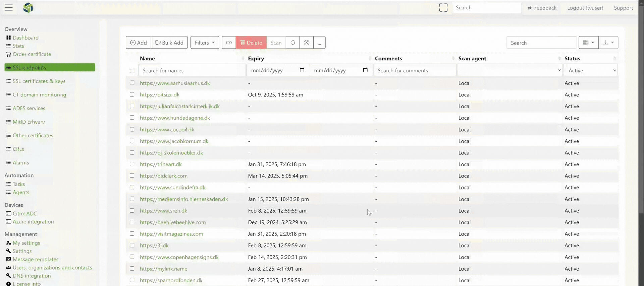Focus the Search for comments field
Screen dimensions: 644x286
(x=415, y=70)
